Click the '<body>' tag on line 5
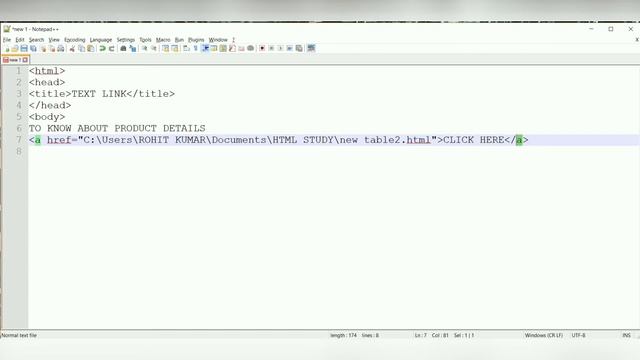Screen dimensions: 640x360 pyautogui.click(x=47, y=117)
